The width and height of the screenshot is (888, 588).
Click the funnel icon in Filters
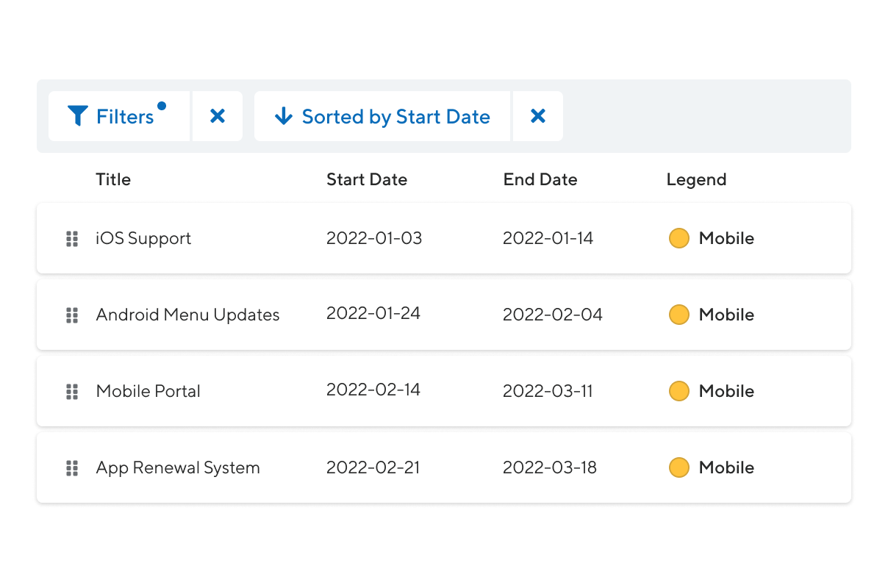coord(78,116)
